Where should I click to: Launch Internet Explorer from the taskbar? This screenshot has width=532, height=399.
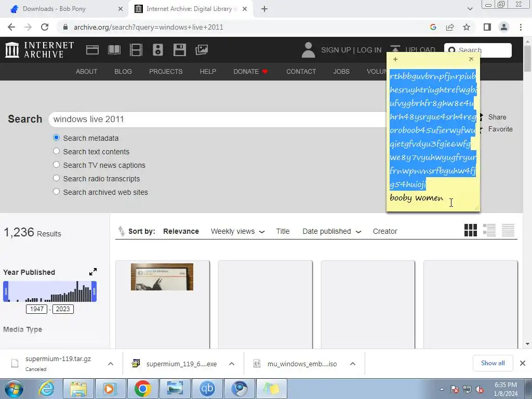click(46, 389)
